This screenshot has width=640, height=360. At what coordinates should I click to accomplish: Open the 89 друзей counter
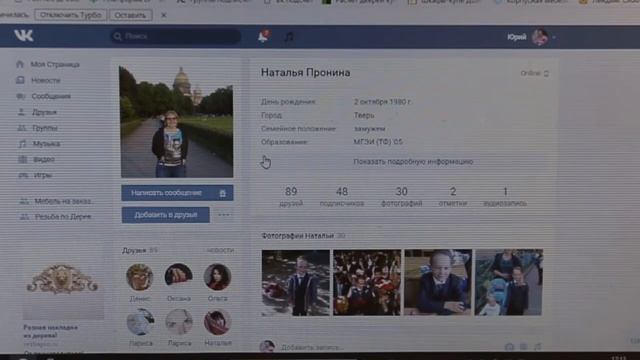click(291, 196)
